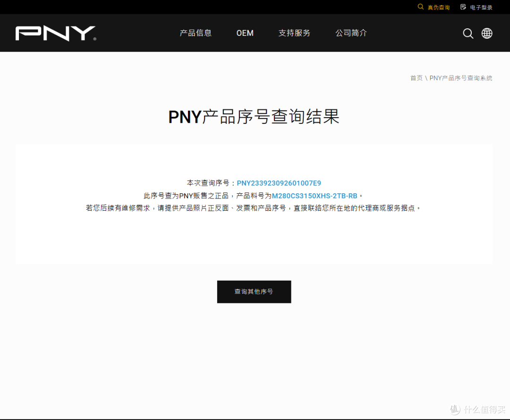Select the 产品信息 menu

[195, 33]
